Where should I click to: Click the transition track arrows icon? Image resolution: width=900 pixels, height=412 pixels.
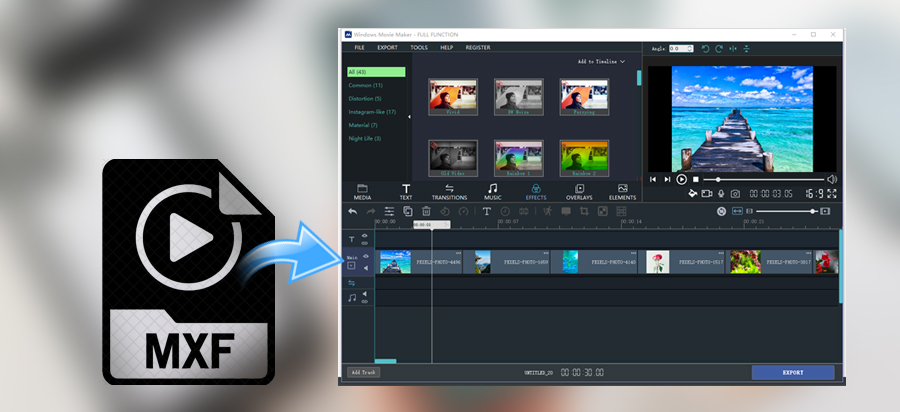point(352,283)
